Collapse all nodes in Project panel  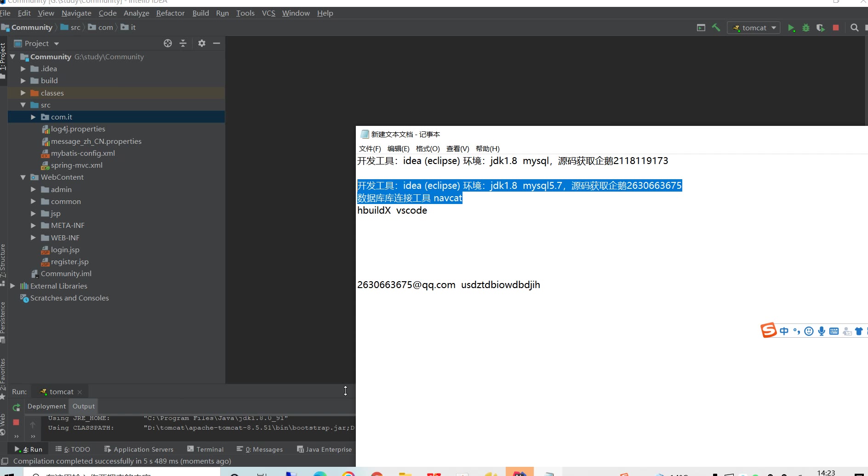click(183, 43)
